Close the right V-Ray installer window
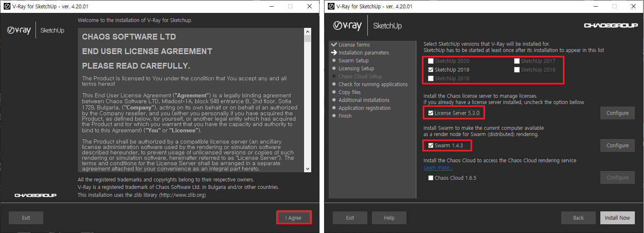 (634, 6)
